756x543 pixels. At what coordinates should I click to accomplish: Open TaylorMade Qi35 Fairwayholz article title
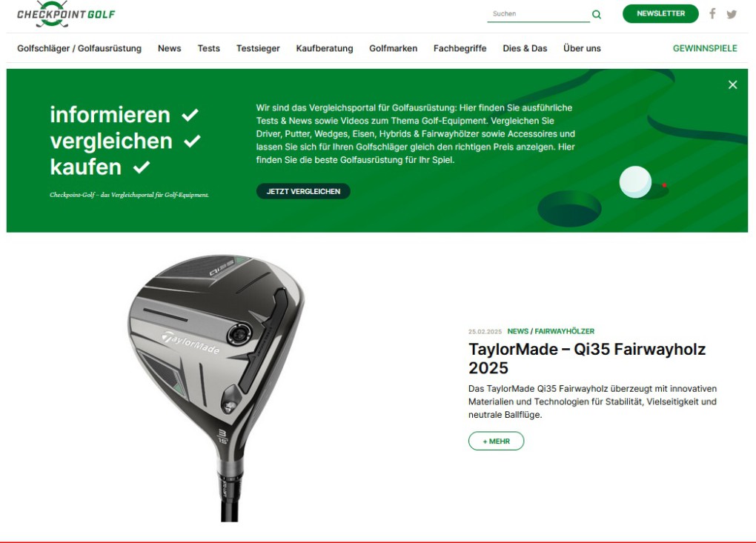587,358
